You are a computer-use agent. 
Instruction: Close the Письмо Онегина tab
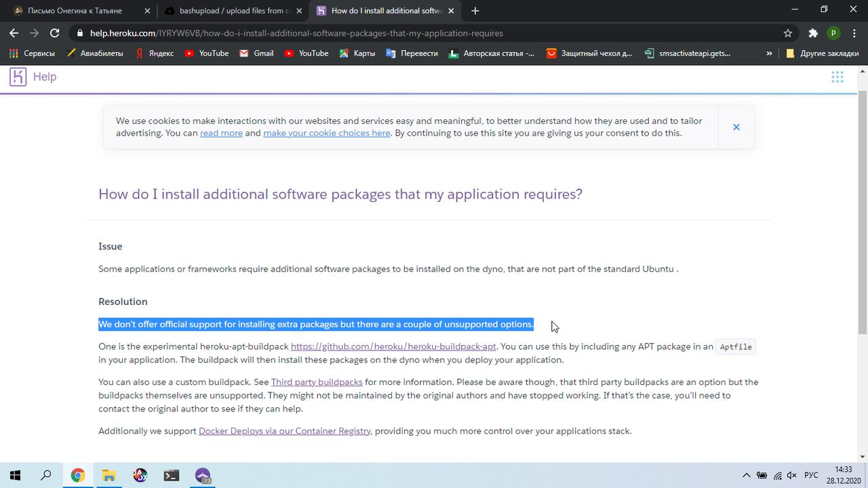[x=147, y=11]
